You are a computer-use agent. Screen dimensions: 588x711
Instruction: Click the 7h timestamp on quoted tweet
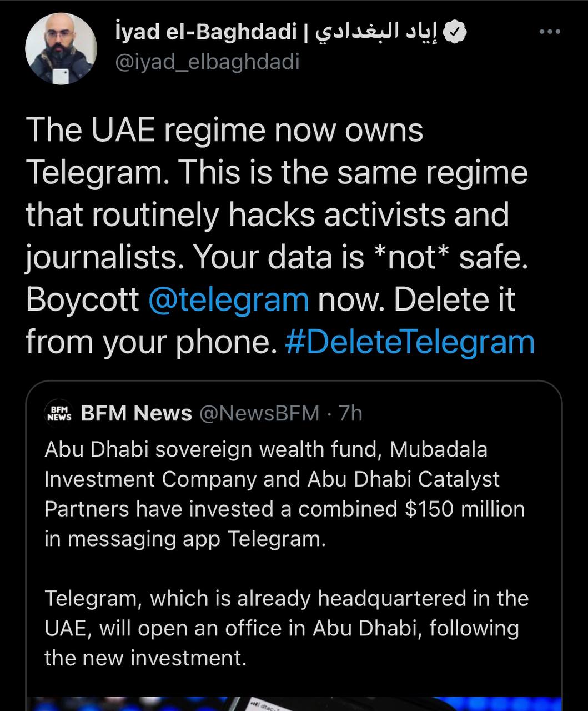[x=350, y=413]
